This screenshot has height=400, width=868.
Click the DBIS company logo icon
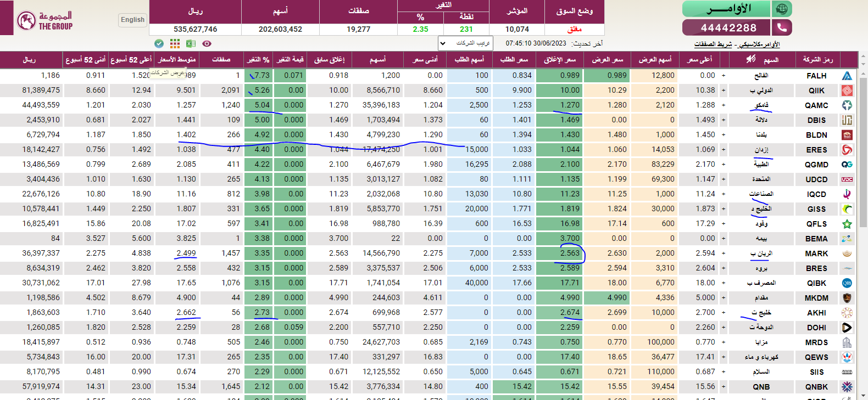point(847,120)
